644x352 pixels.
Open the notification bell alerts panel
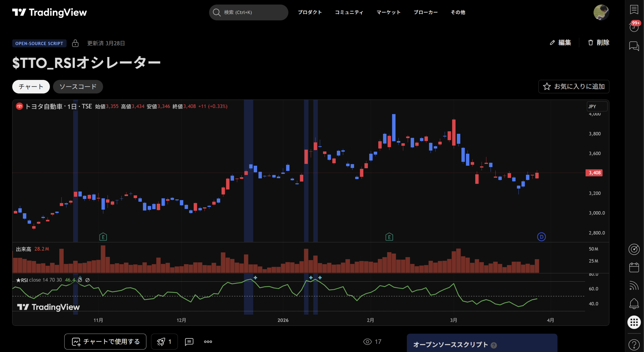click(634, 304)
